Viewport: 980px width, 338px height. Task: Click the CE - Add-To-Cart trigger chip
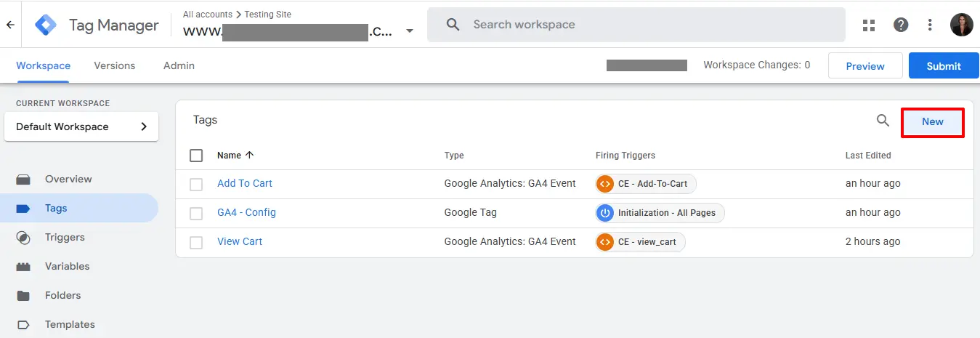coord(646,184)
